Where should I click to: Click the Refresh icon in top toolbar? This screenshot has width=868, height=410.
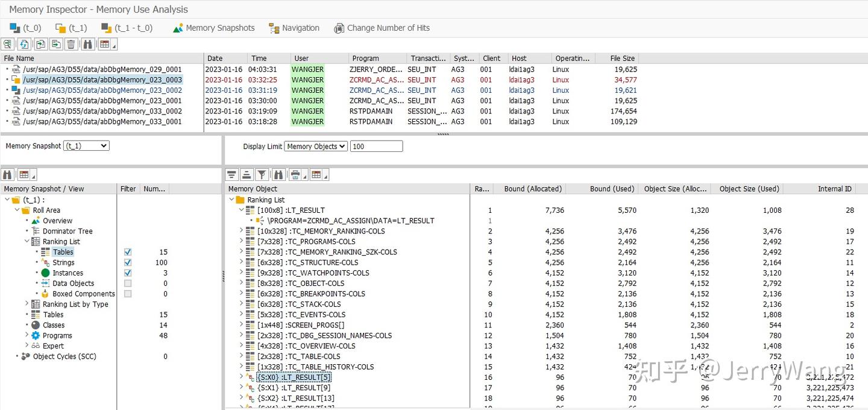[x=24, y=44]
